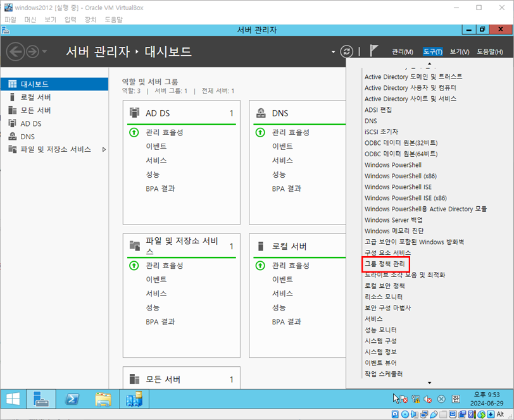Click the Korean IME 한 indicator
Viewport: 514px width, 420px height.
[x=456, y=398]
